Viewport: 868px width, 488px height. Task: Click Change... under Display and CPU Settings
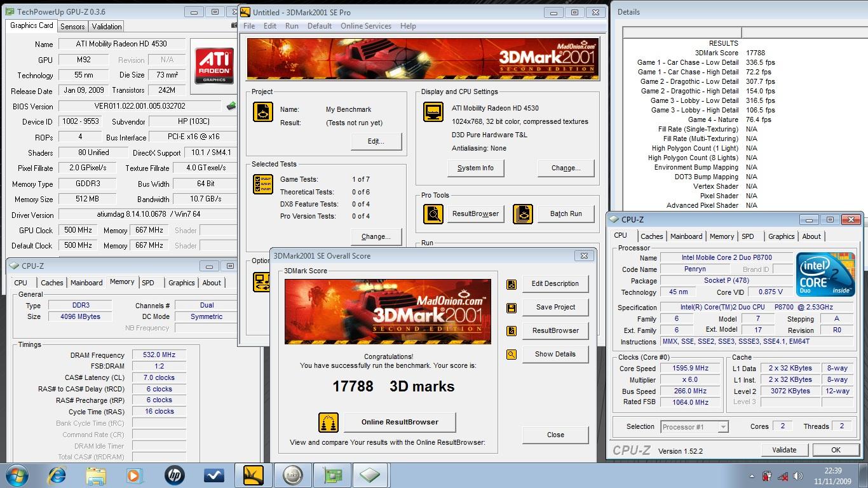click(566, 168)
